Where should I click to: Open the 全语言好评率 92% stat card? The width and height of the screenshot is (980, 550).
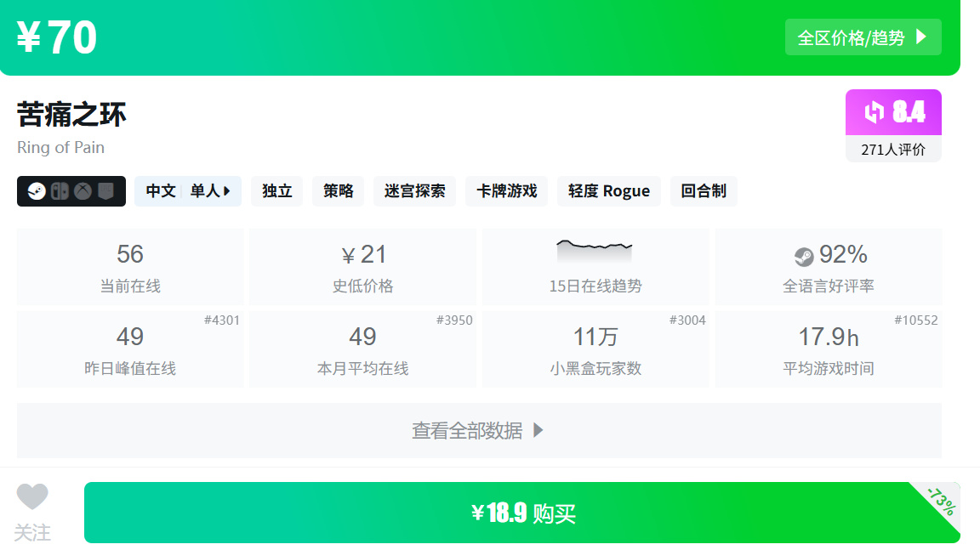828,267
